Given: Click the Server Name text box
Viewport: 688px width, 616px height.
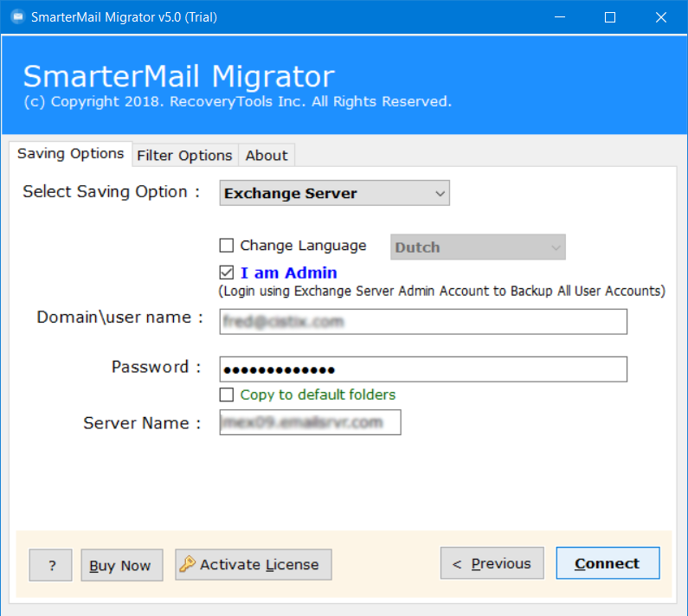Looking at the screenshot, I should [x=310, y=422].
